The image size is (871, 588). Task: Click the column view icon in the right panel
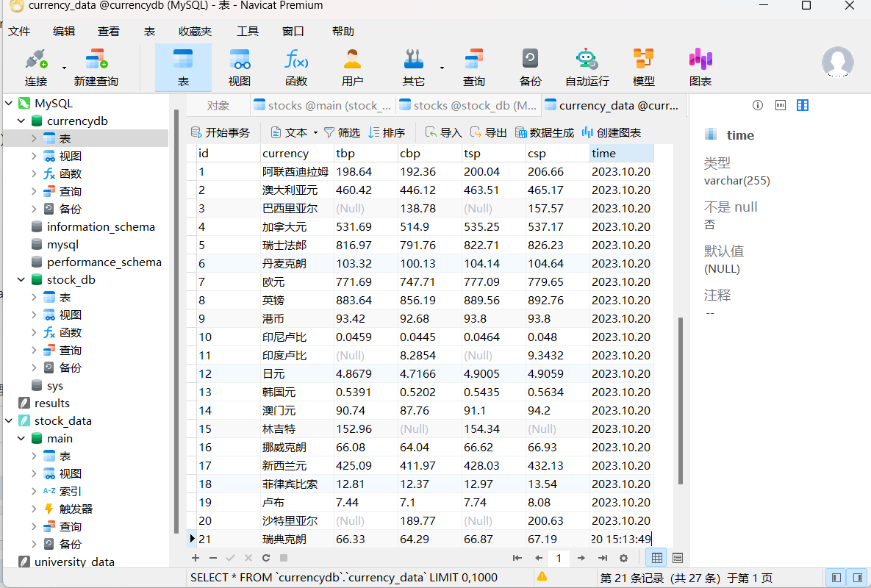[803, 106]
